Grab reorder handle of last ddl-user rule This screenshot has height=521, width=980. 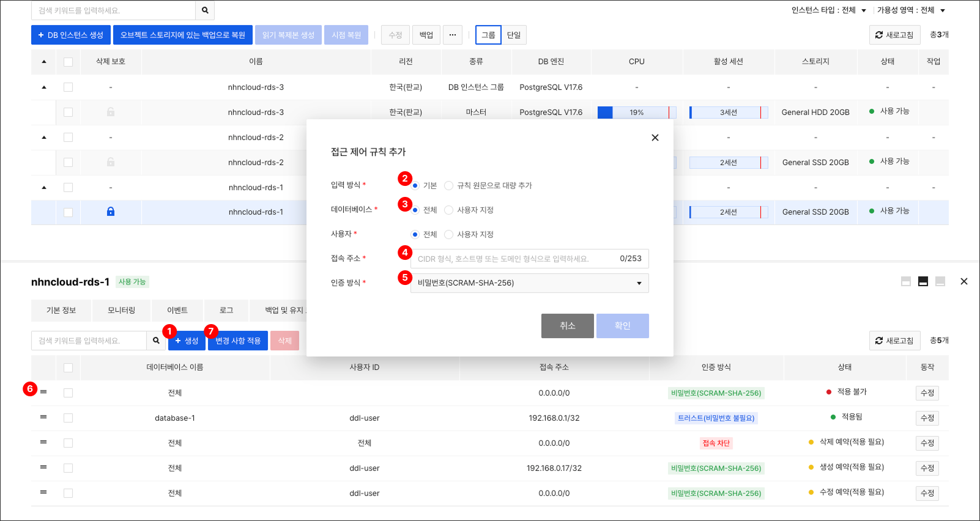pos(43,492)
